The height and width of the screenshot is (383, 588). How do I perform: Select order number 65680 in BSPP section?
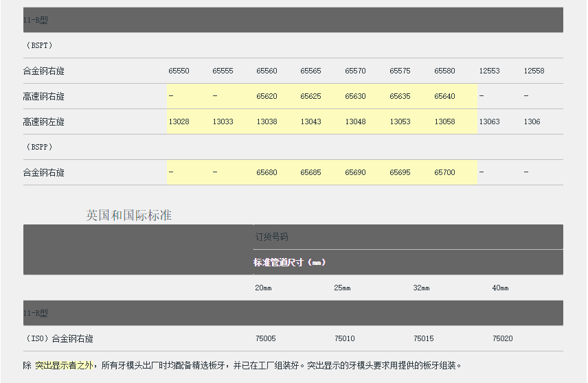click(267, 173)
